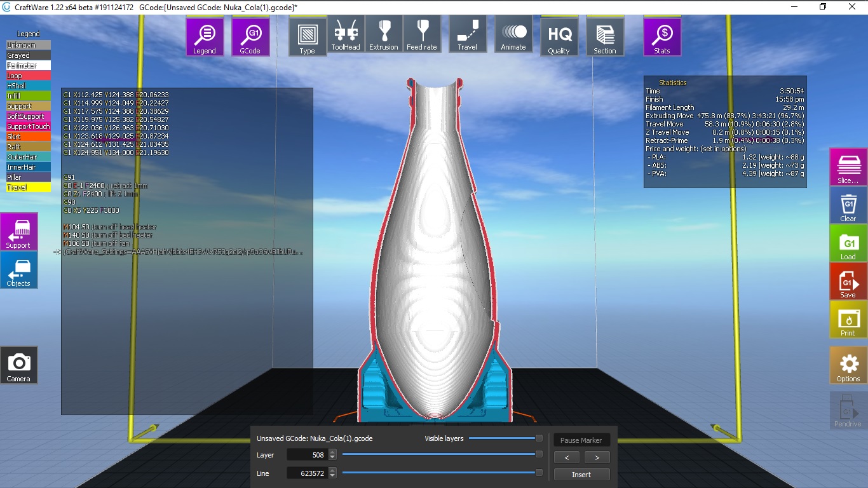Toggle the Legend panel button
The width and height of the screenshot is (868, 488).
(205, 37)
